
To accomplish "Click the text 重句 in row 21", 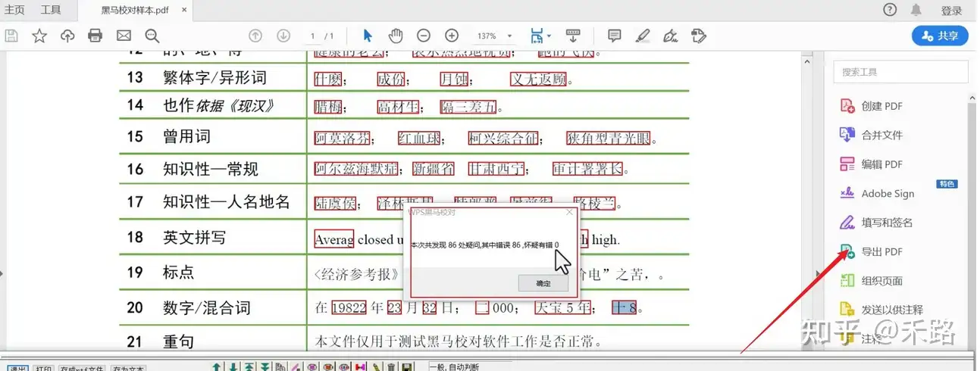I will coord(178,342).
